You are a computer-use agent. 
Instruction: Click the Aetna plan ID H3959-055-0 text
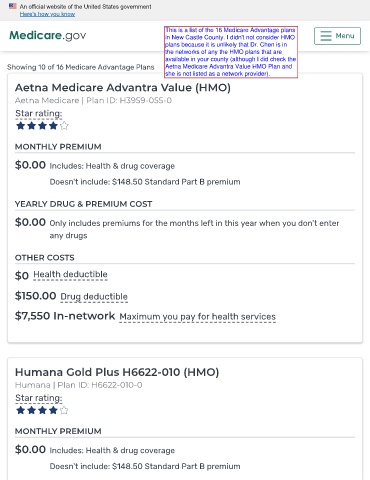(x=129, y=100)
